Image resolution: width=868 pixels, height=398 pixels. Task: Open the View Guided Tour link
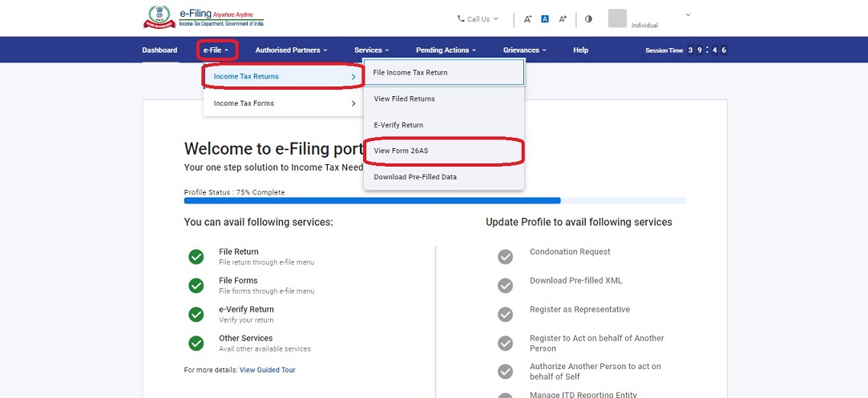267,370
